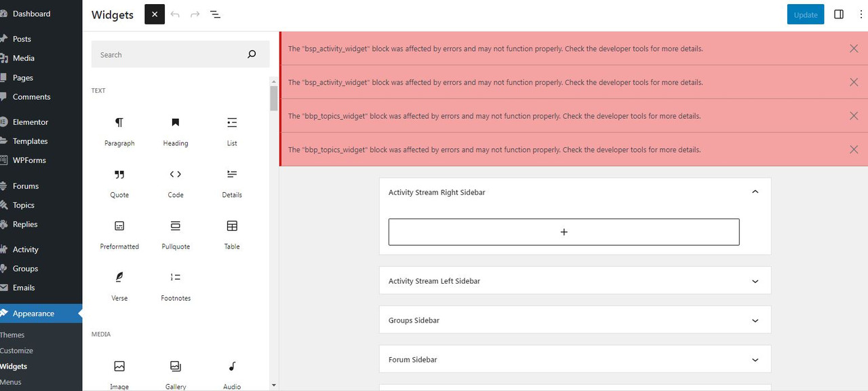Insert a Footnotes block

(x=176, y=286)
